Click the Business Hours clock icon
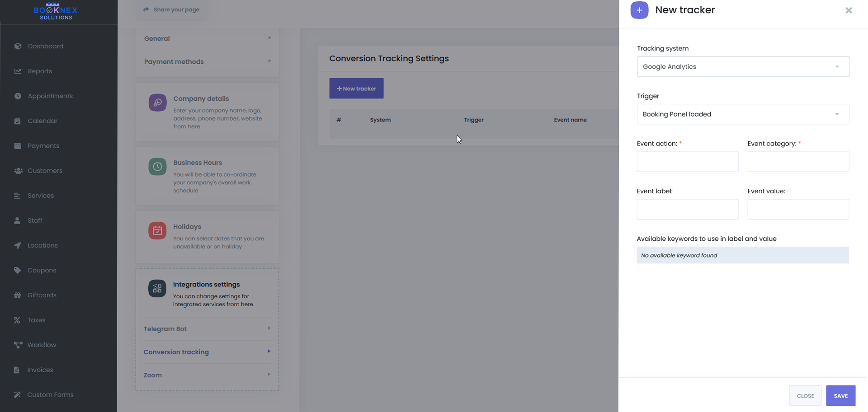Screen dimensions: 868x412 (157, 167)
